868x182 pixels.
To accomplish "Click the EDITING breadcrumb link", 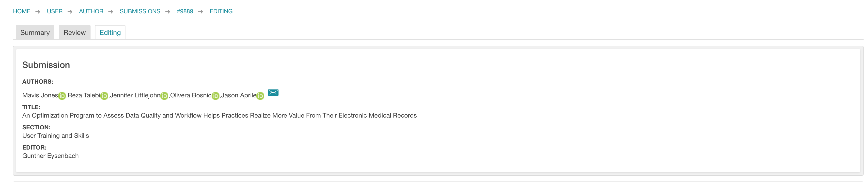I will click(x=221, y=12).
